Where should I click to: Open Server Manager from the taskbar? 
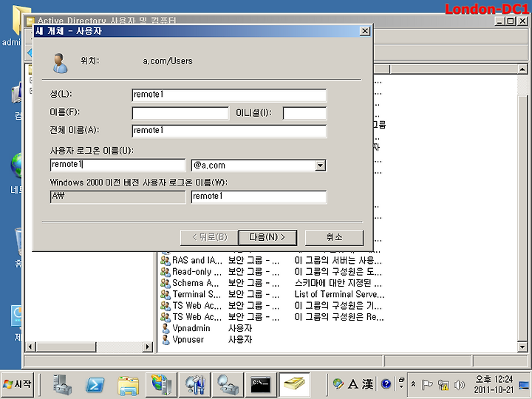pos(62,385)
